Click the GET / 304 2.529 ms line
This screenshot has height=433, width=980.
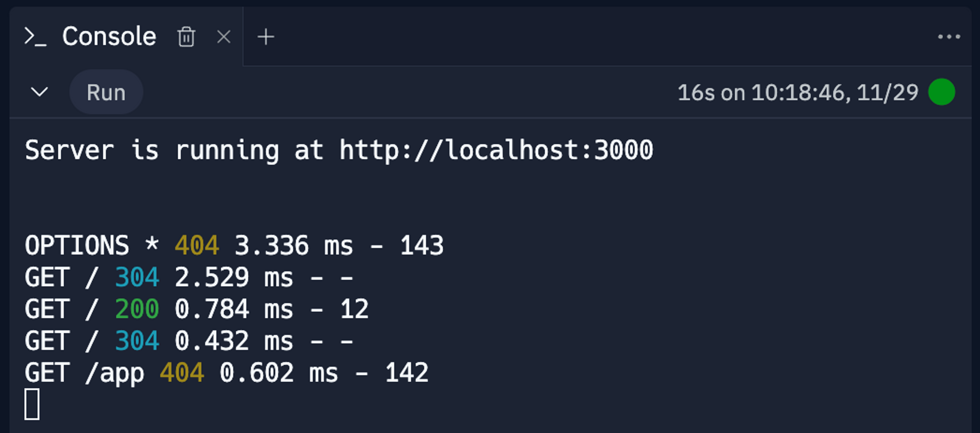point(189,277)
